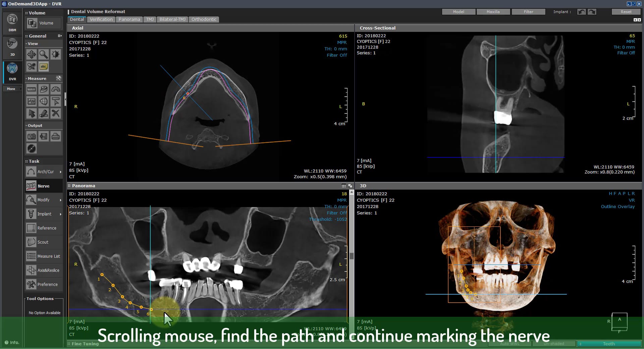Select the Windowing brightness tool
Image resolution: width=644 pixels, height=349 pixels.
[56, 54]
